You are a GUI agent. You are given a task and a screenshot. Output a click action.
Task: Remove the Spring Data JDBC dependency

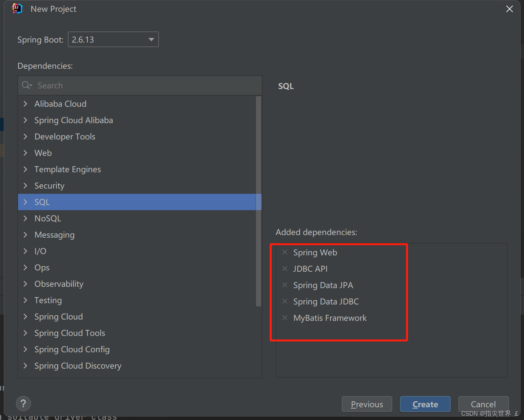[x=285, y=301]
